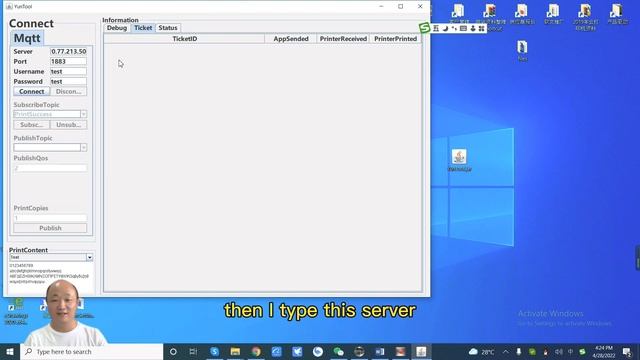Viewport: 640px width, 360px height.
Task: Click the PrinterPrinted column header
Action: click(395, 39)
